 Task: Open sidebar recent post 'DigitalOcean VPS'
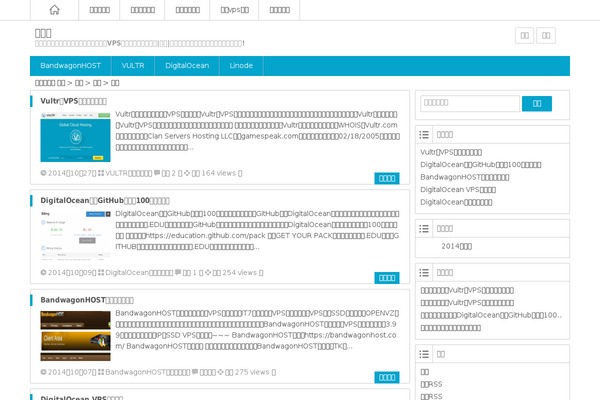tap(458, 189)
